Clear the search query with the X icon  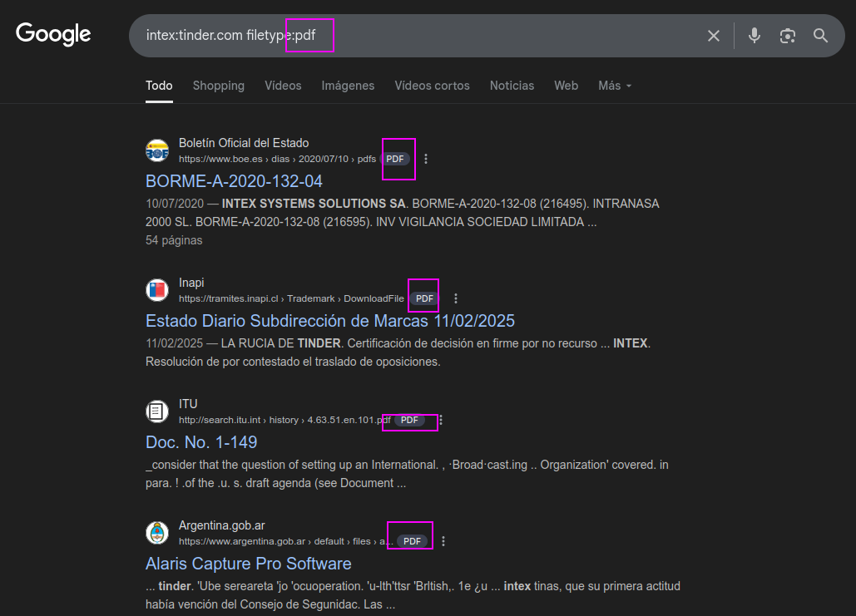point(714,36)
